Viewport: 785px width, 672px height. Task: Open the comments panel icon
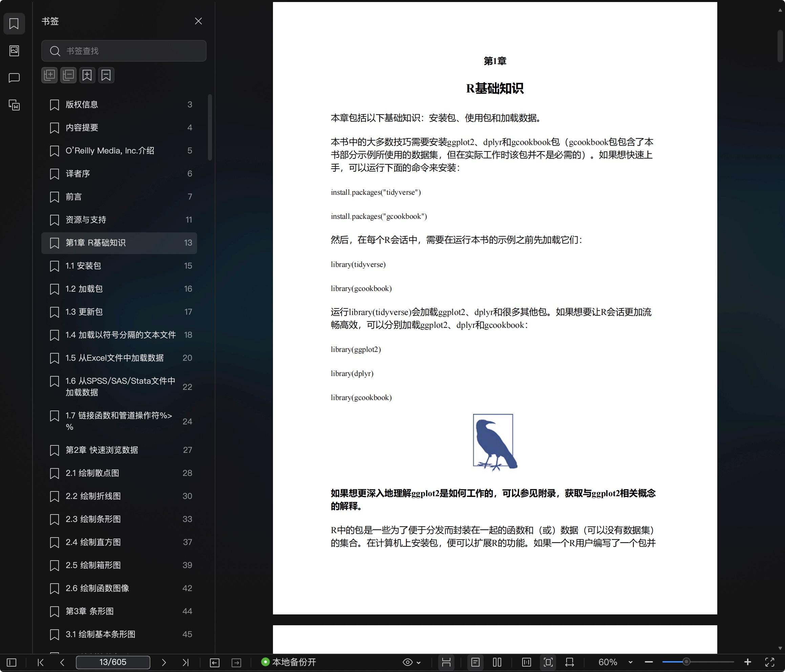click(14, 78)
